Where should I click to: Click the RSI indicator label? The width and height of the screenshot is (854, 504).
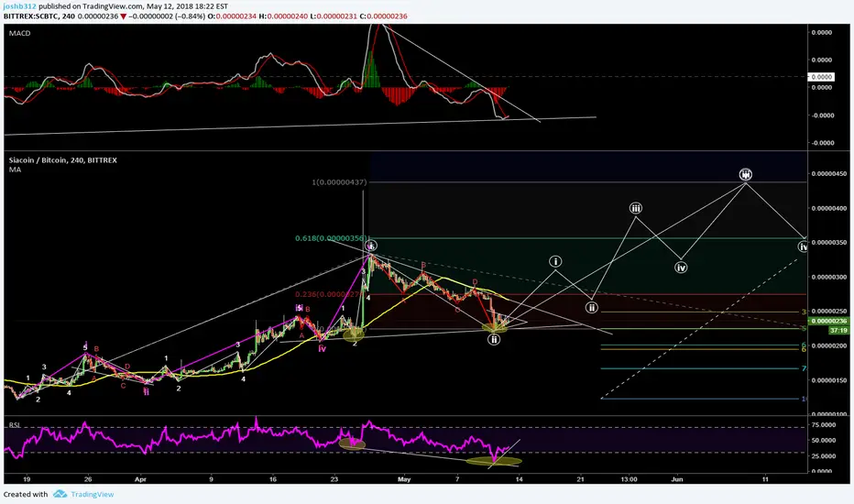tap(15, 425)
